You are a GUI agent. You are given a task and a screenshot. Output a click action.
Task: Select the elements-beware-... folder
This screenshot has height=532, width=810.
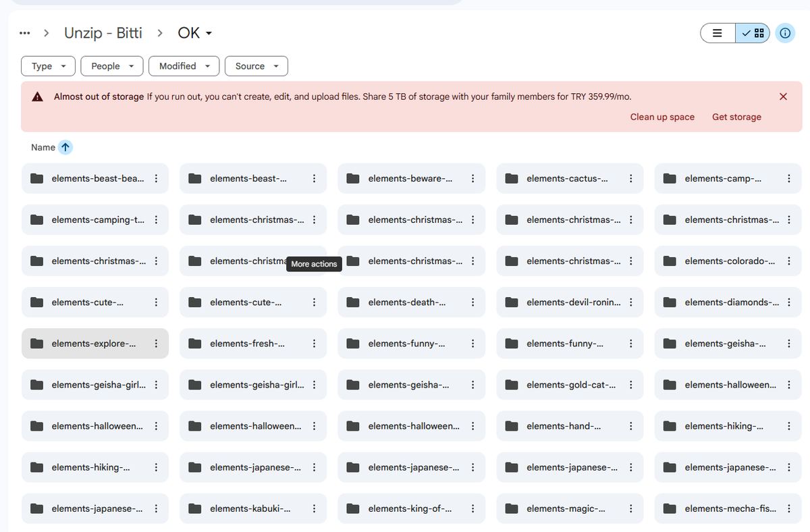pyautogui.click(x=412, y=178)
